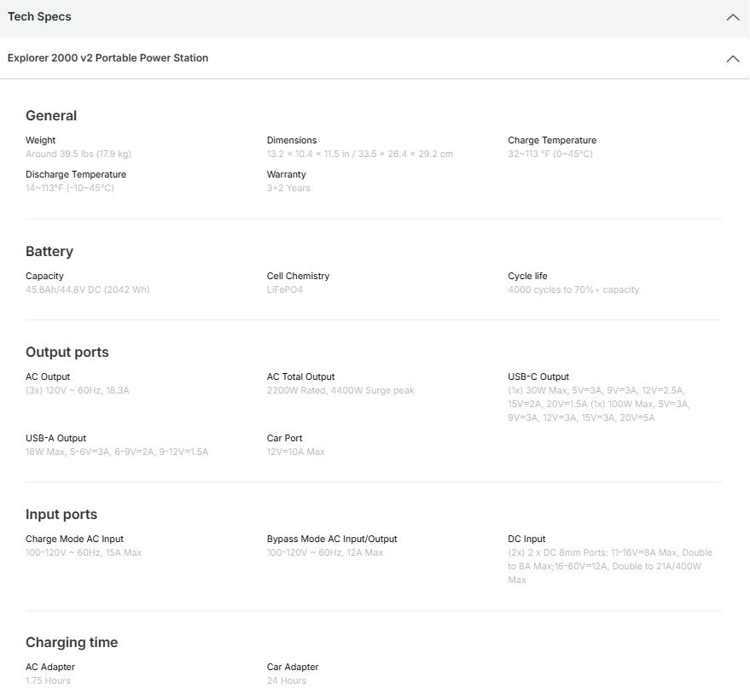Click the Output ports section heading
Viewport: 750px width, 700px height.
[67, 353]
